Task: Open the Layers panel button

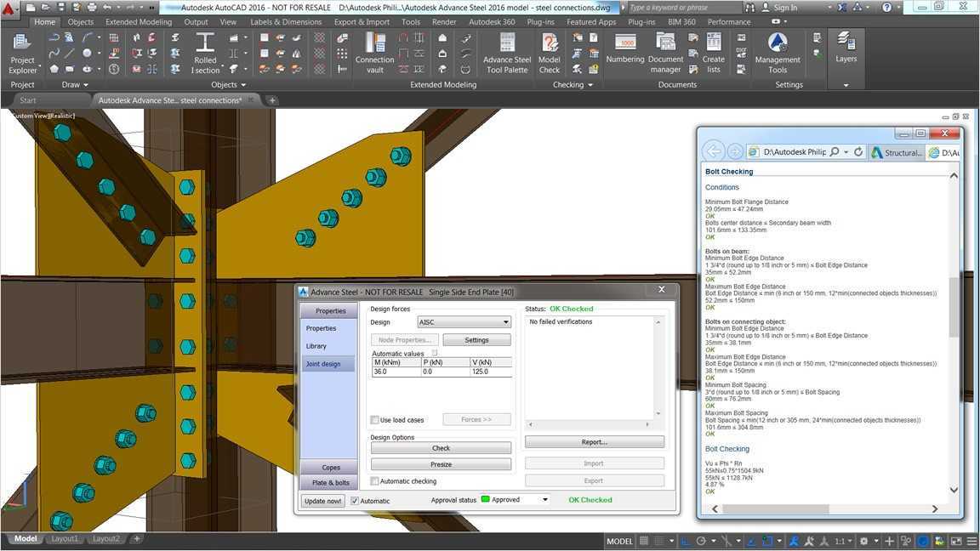Action: tap(846, 48)
